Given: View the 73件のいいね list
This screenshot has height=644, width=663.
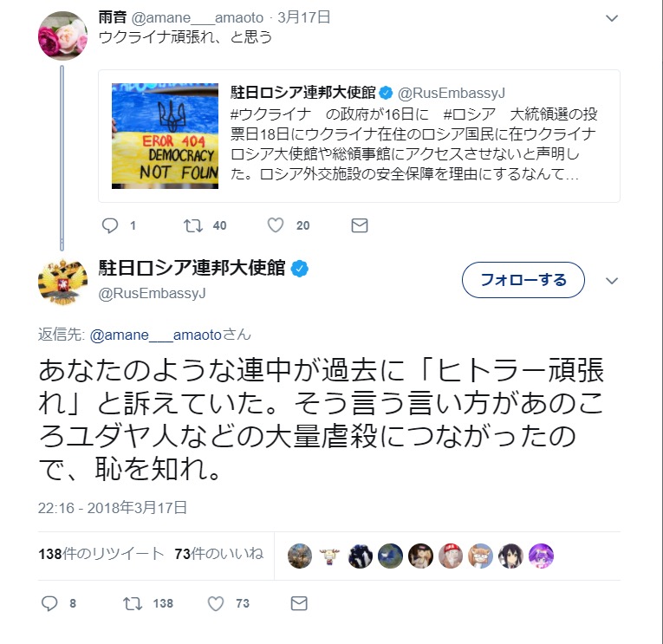Looking at the screenshot, I should coord(218,554).
